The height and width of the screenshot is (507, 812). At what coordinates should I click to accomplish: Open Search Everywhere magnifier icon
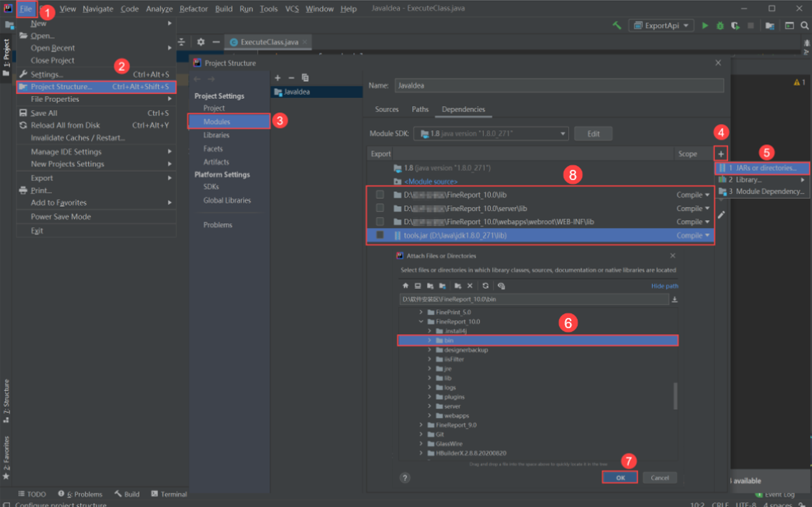[x=804, y=26]
